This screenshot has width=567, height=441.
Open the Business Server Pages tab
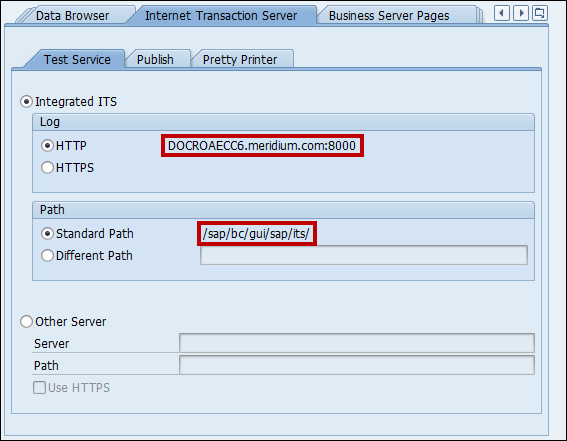389,16
